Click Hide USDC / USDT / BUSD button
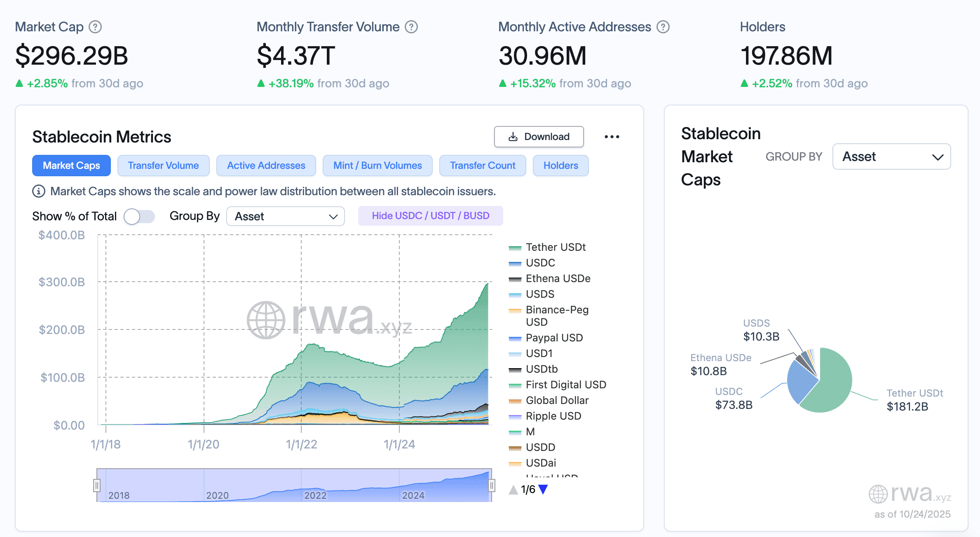The width and height of the screenshot is (980, 537). (430, 216)
